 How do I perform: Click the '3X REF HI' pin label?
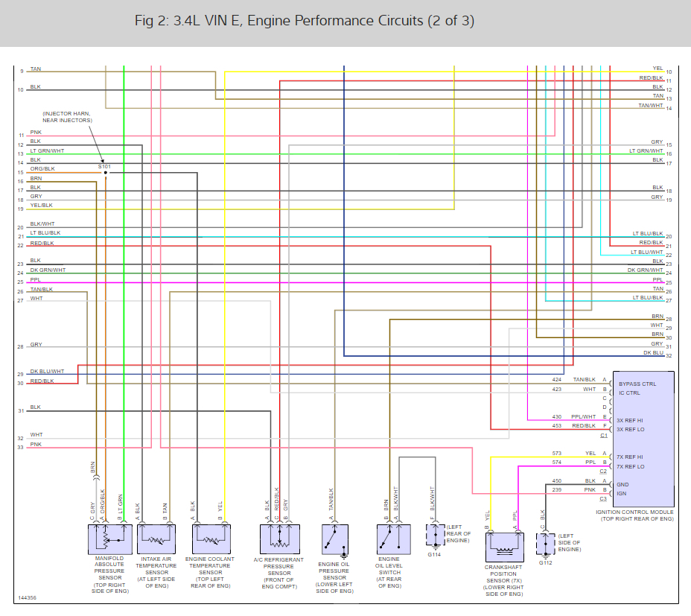click(630, 421)
